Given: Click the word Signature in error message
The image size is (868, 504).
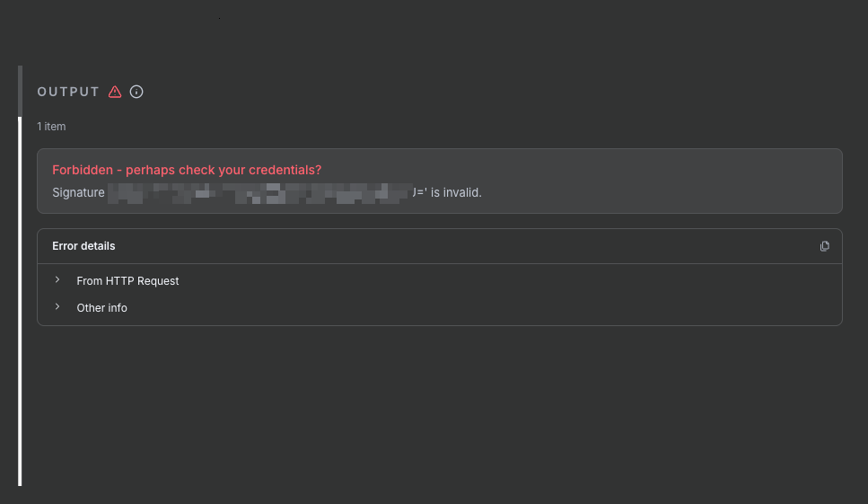Looking at the screenshot, I should [78, 193].
